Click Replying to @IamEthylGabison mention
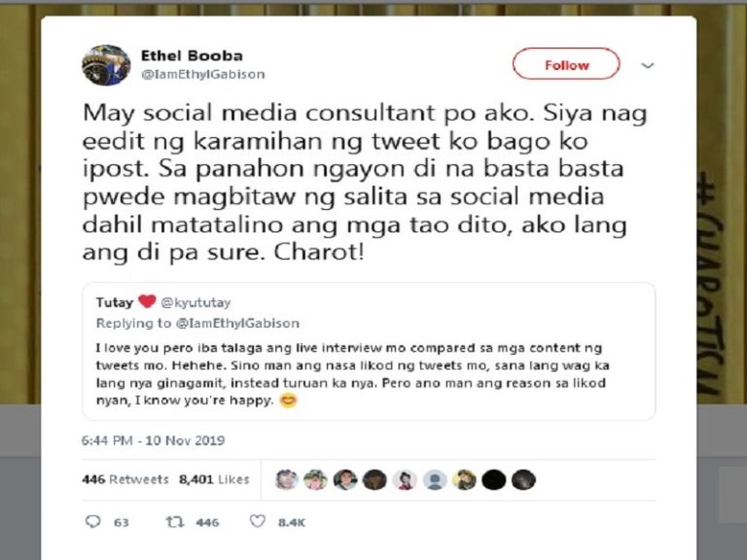 pyautogui.click(x=237, y=324)
